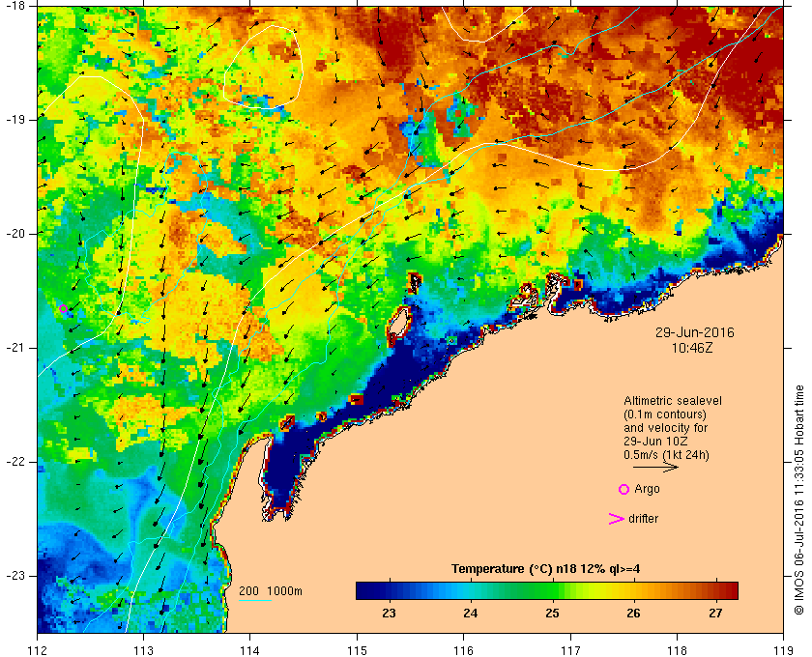Click the 0.5m/s velocity scale arrow
This screenshot has width=812, height=657.
[x=655, y=467]
